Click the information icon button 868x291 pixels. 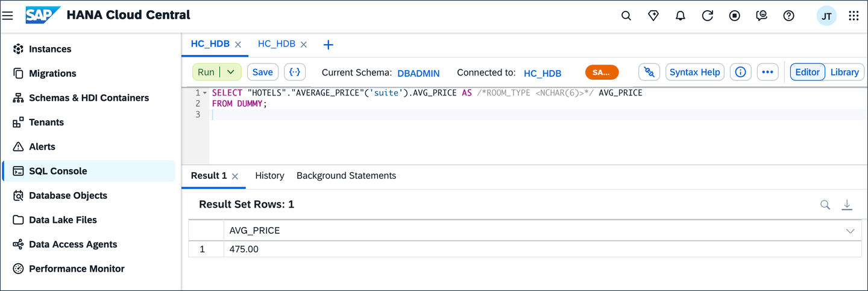coord(740,72)
